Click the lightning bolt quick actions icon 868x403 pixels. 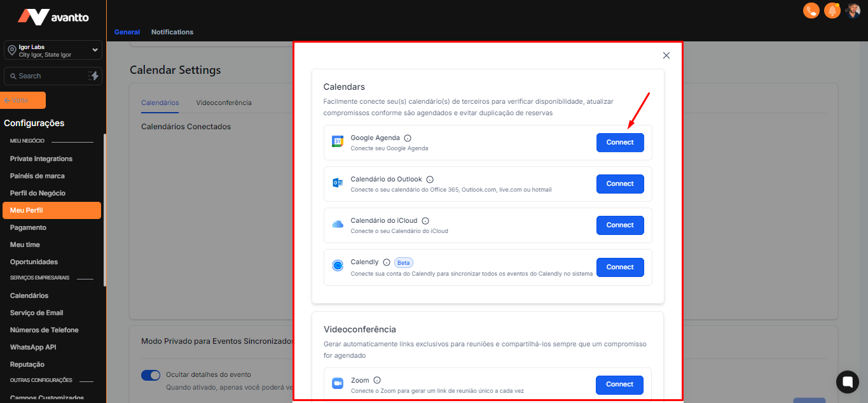click(x=94, y=76)
